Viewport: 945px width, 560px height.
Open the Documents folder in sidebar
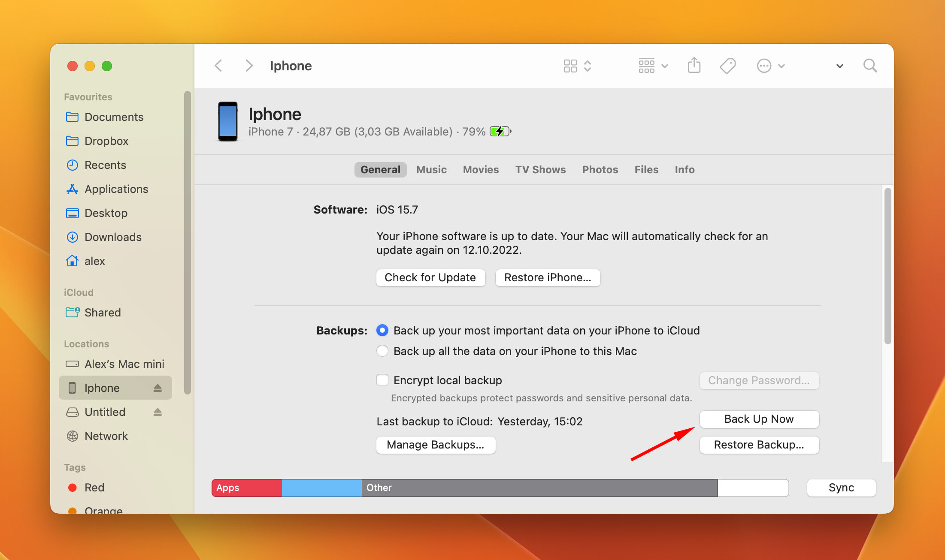[x=115, y=117]
